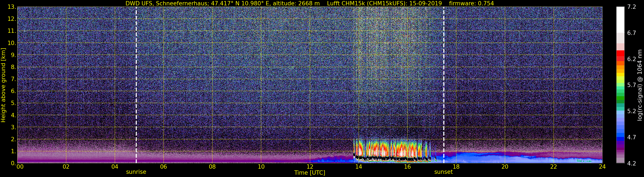The width and height of the screenshot is (644, 177).
Task: Click the time axis tick 04
Action: tap(115, 167)
